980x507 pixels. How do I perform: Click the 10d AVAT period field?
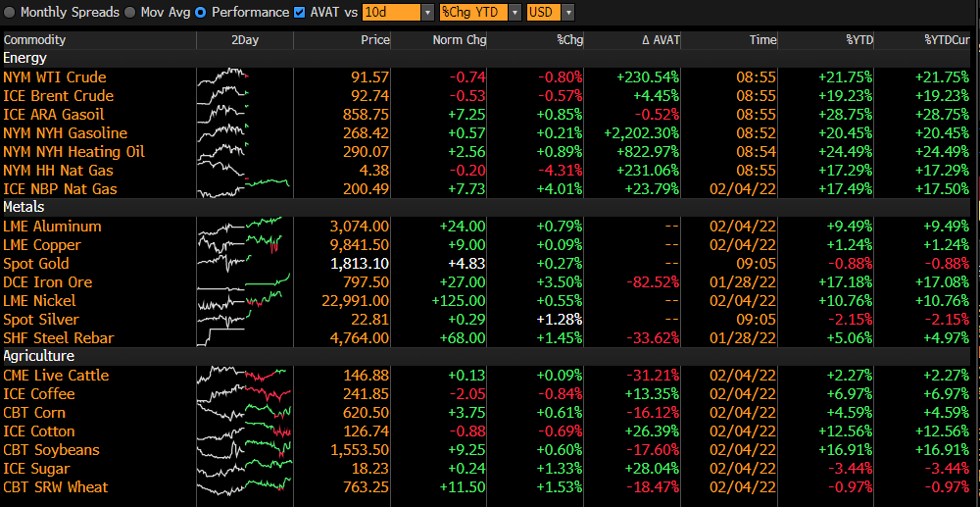391,12
